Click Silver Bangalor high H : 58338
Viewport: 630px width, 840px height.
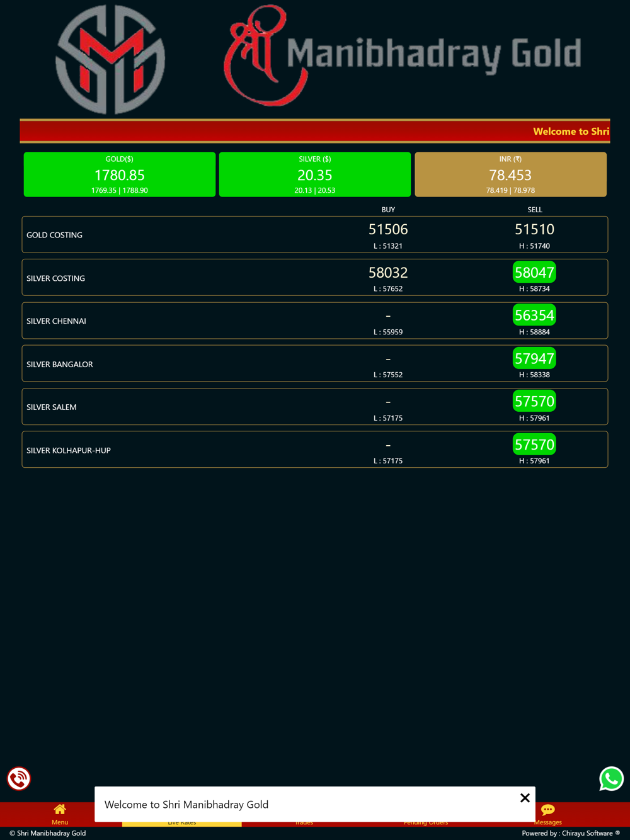[534, 375]
